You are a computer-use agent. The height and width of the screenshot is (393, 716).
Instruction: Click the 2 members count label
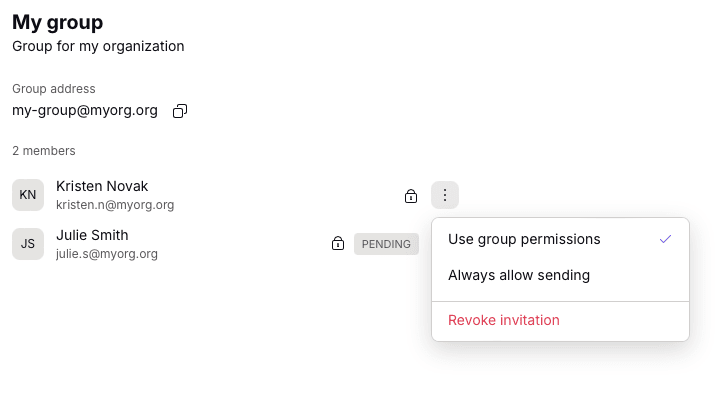(x=44, y=151)
